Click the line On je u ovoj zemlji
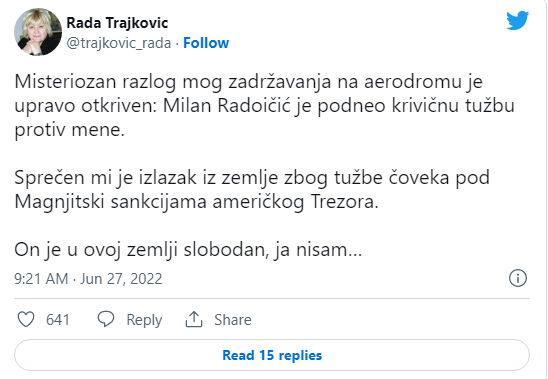The height and width of the screenshot is (379, 548). 188,250
